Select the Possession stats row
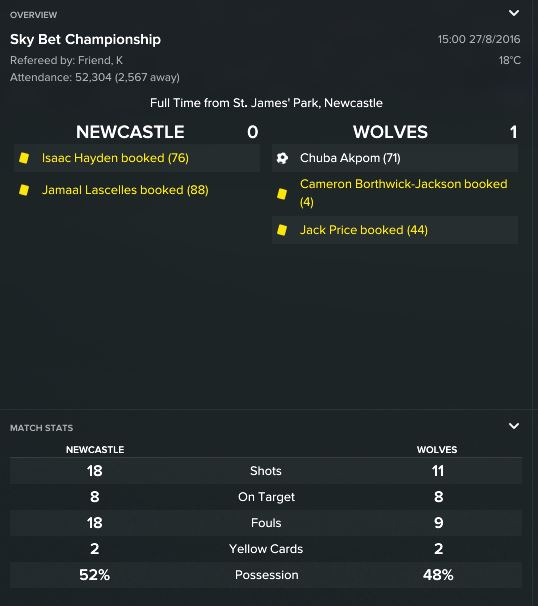This screenshot has height=606, width=538. coord(266,575)
